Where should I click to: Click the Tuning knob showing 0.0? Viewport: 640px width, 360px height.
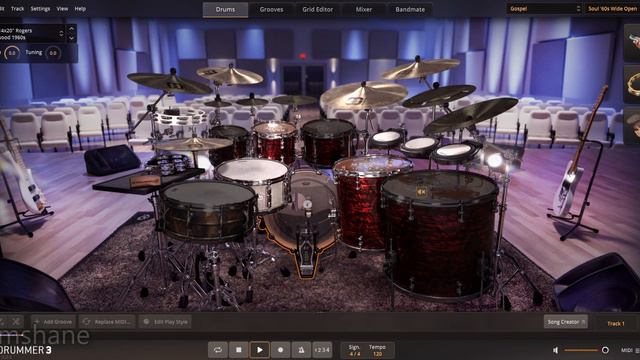(53, 53)
